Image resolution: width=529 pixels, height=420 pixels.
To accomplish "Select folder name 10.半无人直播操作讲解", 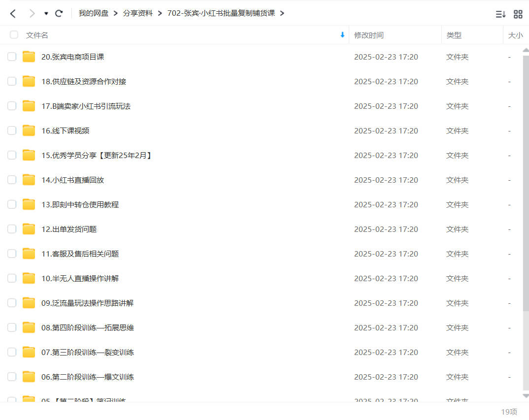I will [x=80, y=279].
